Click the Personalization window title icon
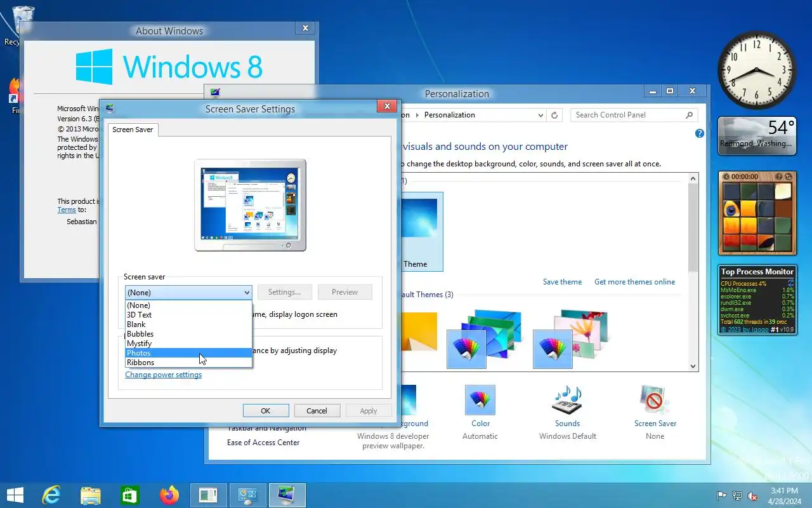 pyautogui.click(x=215, y=93)
